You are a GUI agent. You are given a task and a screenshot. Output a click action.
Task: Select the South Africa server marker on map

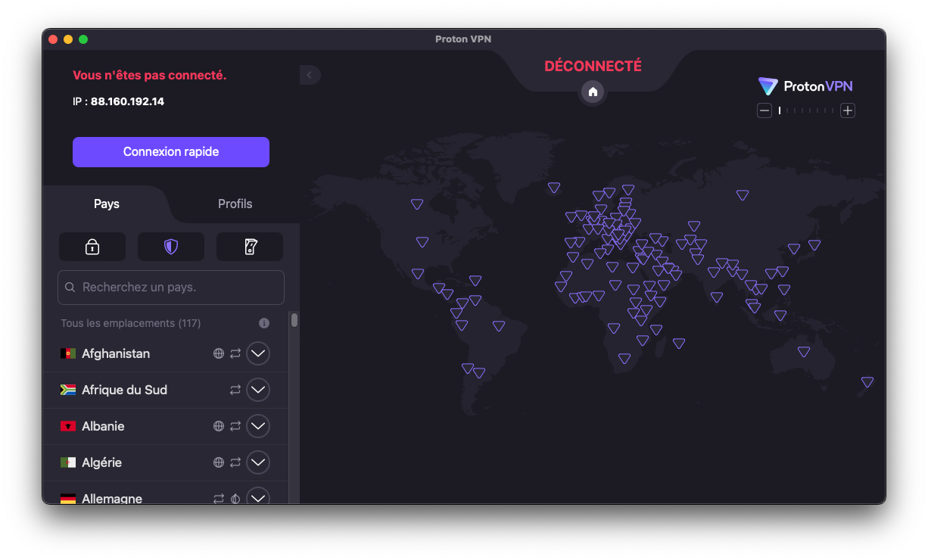624,359
